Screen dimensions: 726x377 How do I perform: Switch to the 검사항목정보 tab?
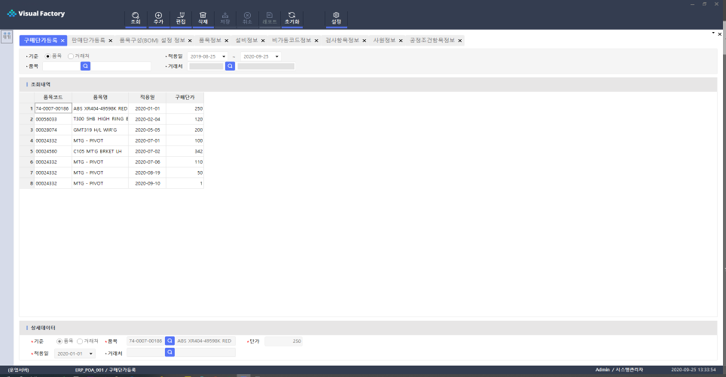click(342, 40)
